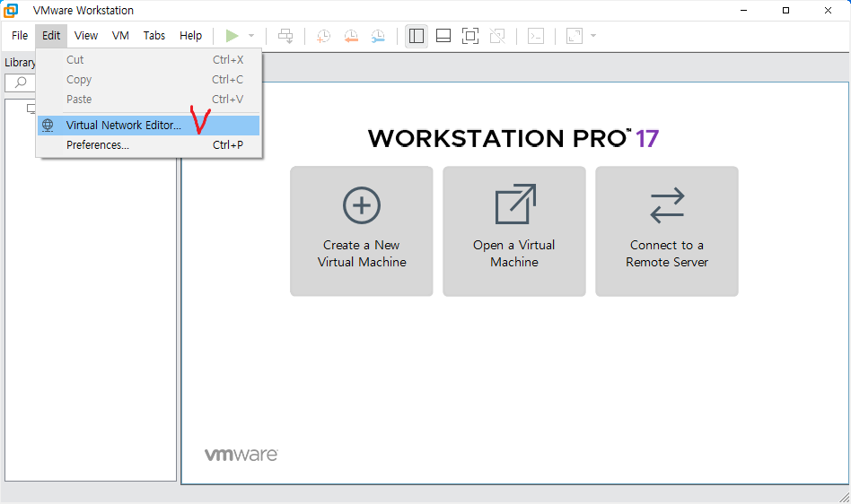
Task: Select Copy in the Edit menu
Action: [149, 80]
